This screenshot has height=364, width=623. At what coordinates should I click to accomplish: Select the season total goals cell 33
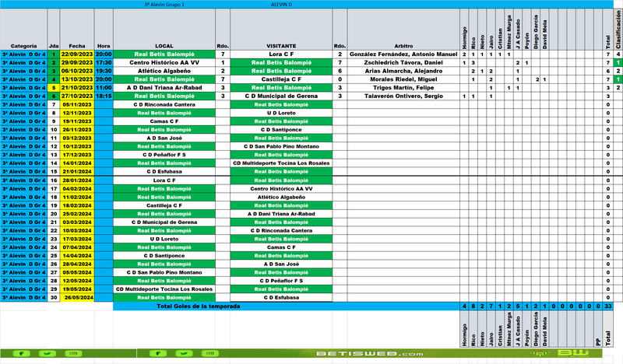pos(608,306)
